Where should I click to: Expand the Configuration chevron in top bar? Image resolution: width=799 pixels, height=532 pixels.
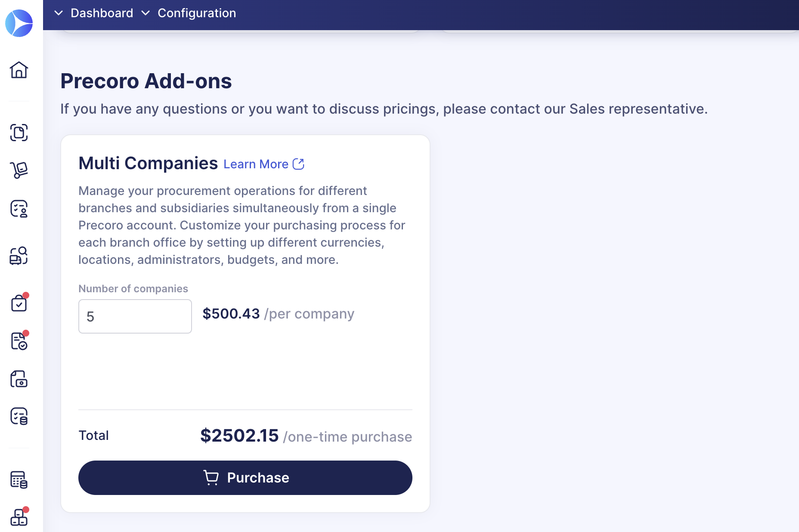click(x=146, y=13)
